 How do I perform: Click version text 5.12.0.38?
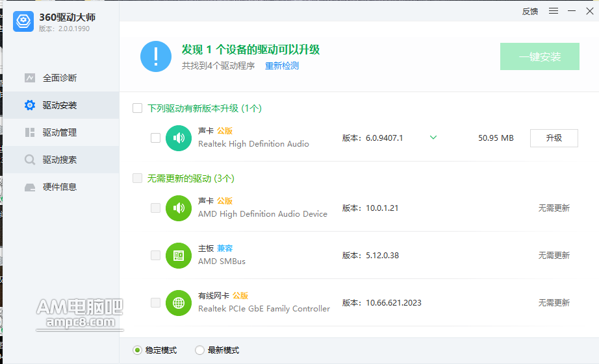point(383,256)
